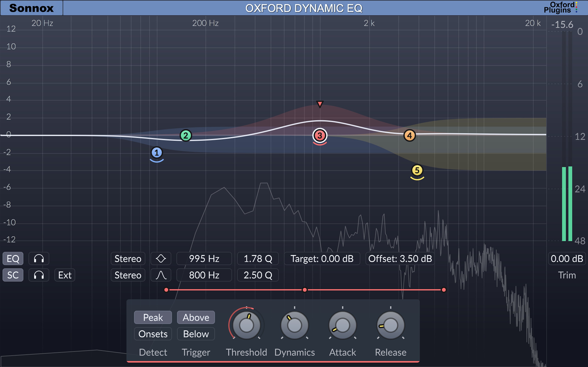Click the Sonnox logo
Image resolution: width=588 pixels, height=367 pixels.
click(x=32, y=8)
